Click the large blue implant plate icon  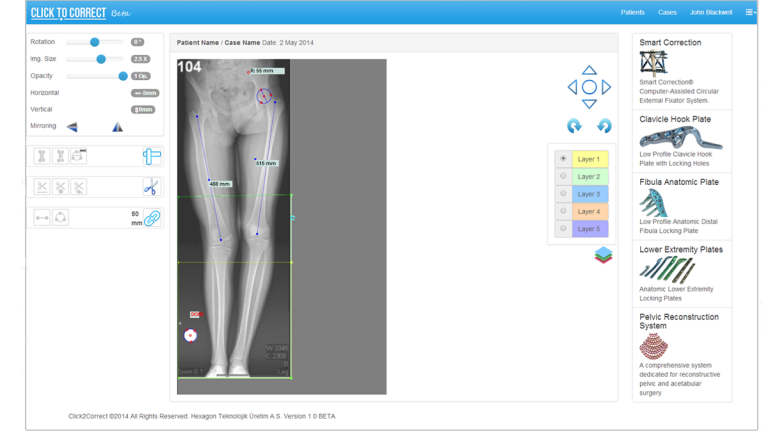152,156
